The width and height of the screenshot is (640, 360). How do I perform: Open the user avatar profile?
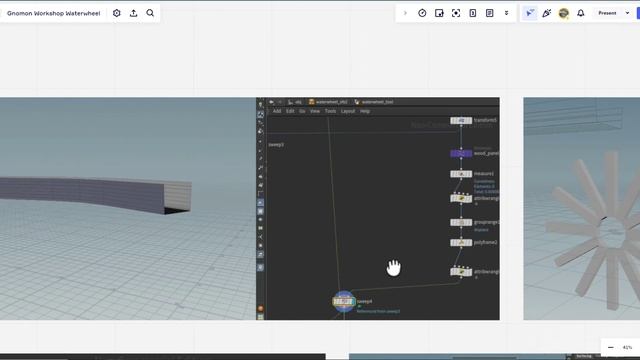[x=564, y=13]
